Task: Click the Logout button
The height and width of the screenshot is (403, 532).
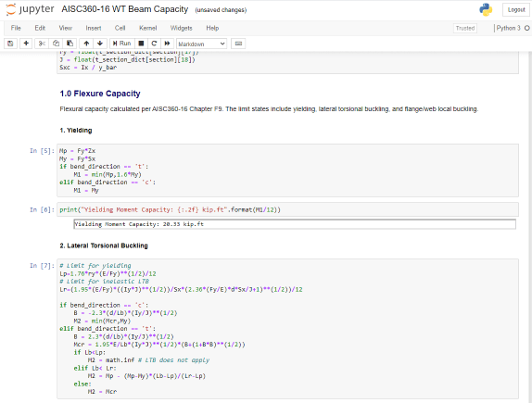Action: click(516, 10)
